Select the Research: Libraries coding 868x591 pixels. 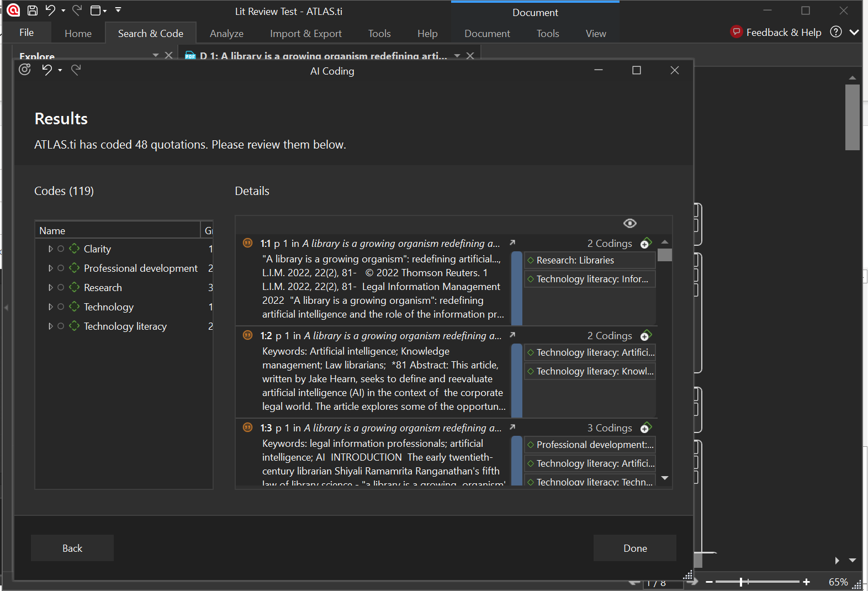(x=590, y=260)
